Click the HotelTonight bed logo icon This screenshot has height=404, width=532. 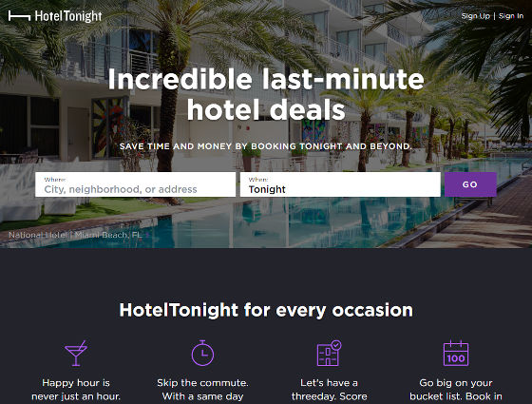point(19,15)
